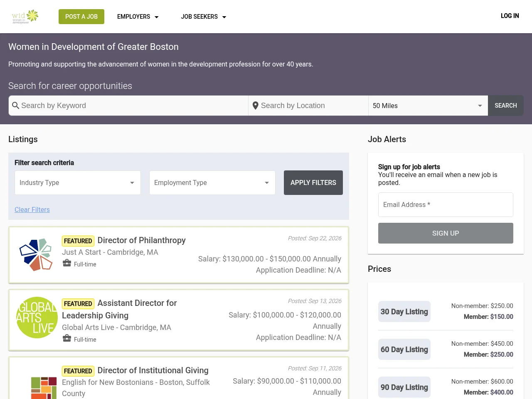Image resolution: width=532 pixels, height=399 pixels.
Task: Click 'Posted: Sep 22, 2026' text
Action: click(315, 238)
